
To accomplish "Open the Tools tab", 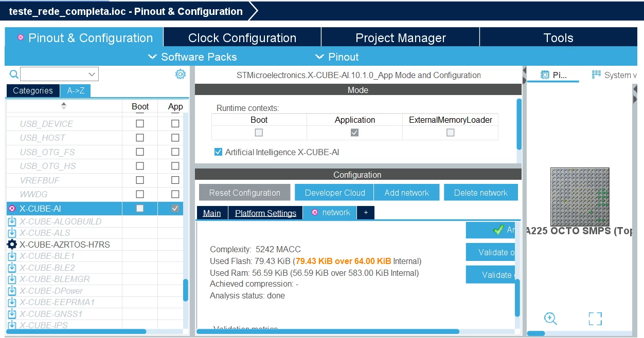I will point(558,37).
